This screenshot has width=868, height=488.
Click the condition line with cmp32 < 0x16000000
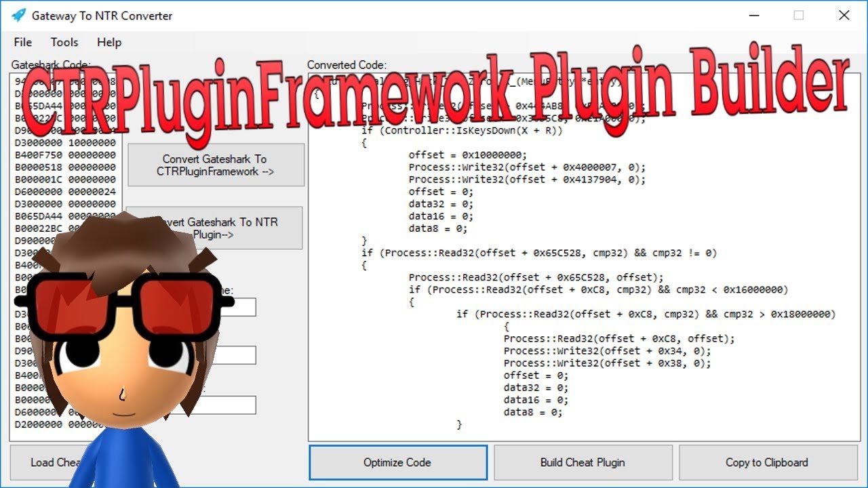[598, 289]
